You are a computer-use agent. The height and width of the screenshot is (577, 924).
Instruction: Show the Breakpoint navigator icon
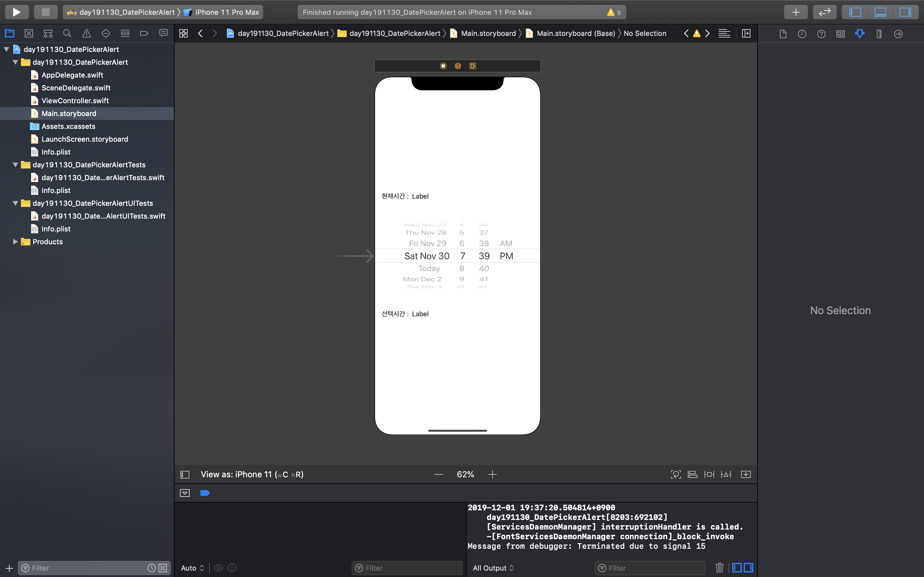click(x=144, y=34)
